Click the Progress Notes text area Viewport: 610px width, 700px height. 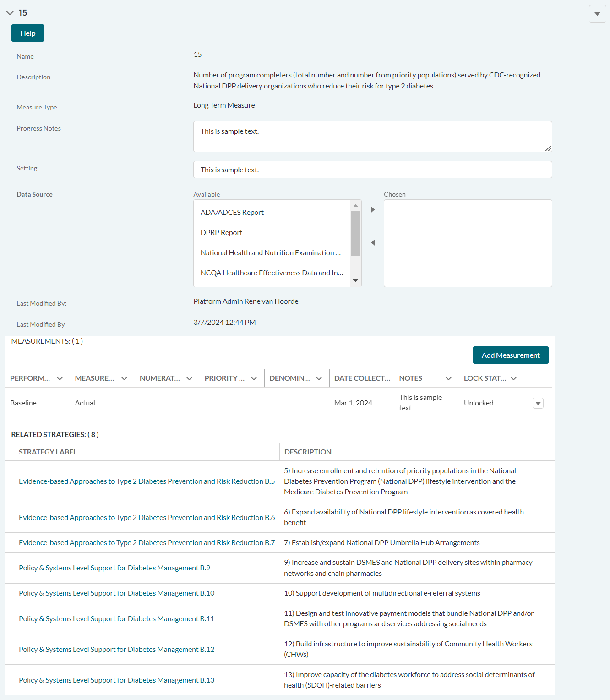coord(372,137)
